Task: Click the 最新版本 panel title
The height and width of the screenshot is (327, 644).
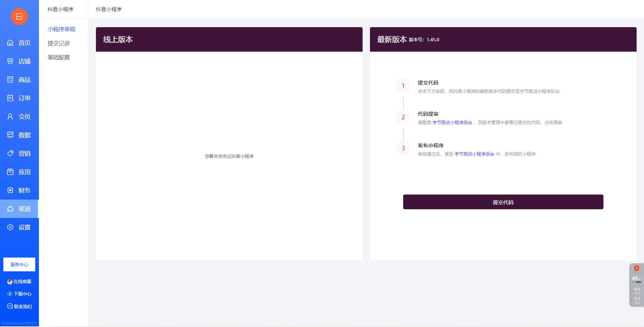Action: coord(392,40)
